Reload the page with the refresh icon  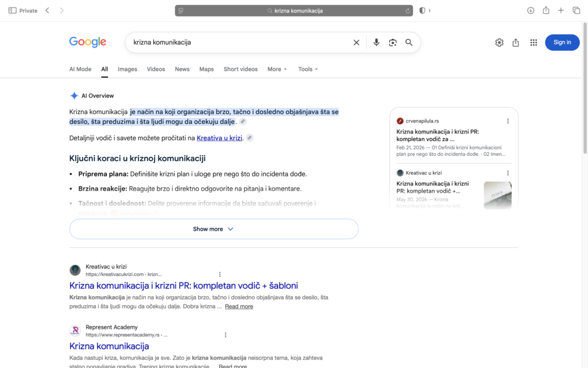point(408,11)
